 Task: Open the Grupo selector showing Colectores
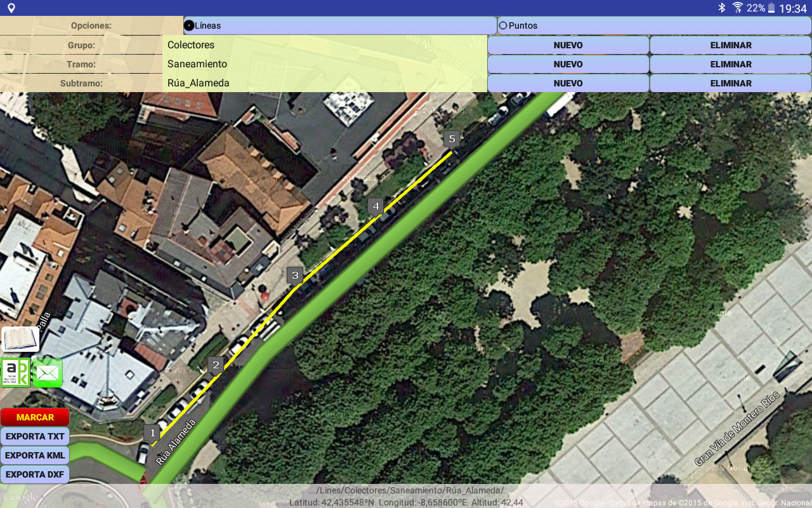[325, 45]
